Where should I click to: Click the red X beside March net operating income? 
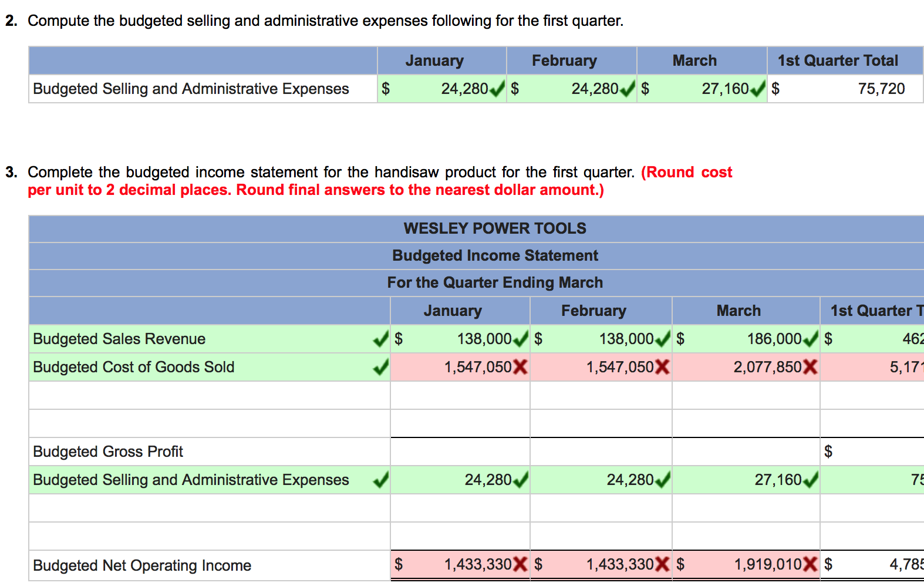pyautogui.click(x=810, y=564)
